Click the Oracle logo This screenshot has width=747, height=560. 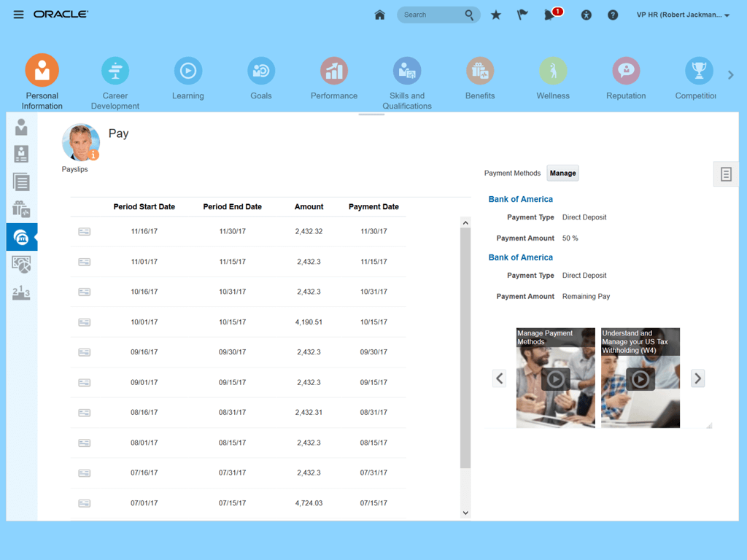coord(61,15)
